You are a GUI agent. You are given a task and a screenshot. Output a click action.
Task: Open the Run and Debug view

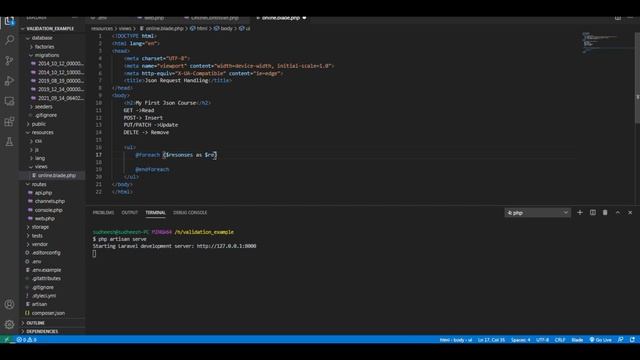click(x=9, y=81)
